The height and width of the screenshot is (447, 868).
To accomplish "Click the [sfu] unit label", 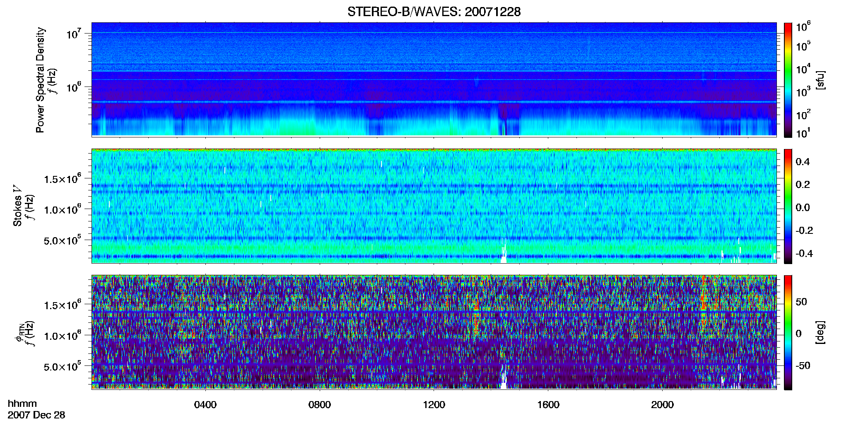I will [820, 80].
